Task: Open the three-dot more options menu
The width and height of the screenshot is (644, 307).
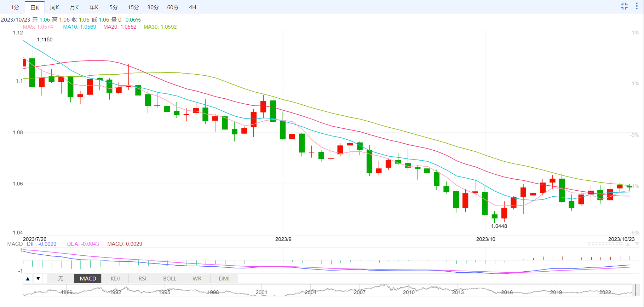Action: point(637,6)
